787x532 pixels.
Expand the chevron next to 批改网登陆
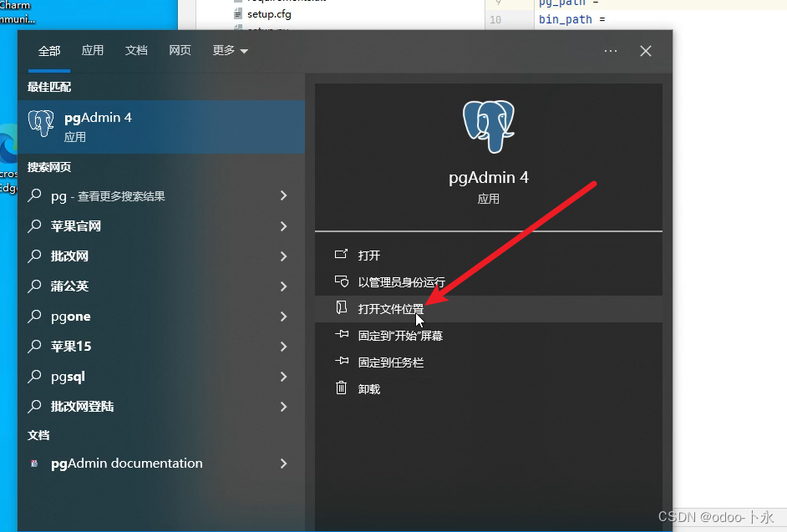point(283,407)
